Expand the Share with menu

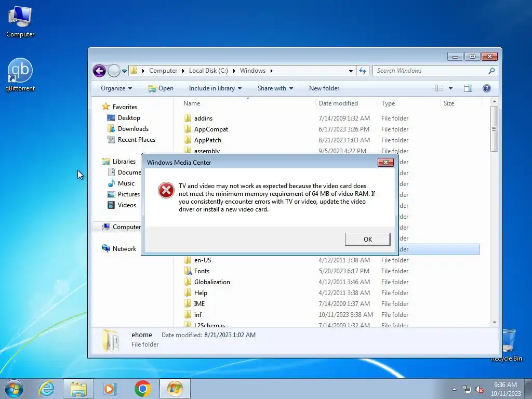click(275, 88)
